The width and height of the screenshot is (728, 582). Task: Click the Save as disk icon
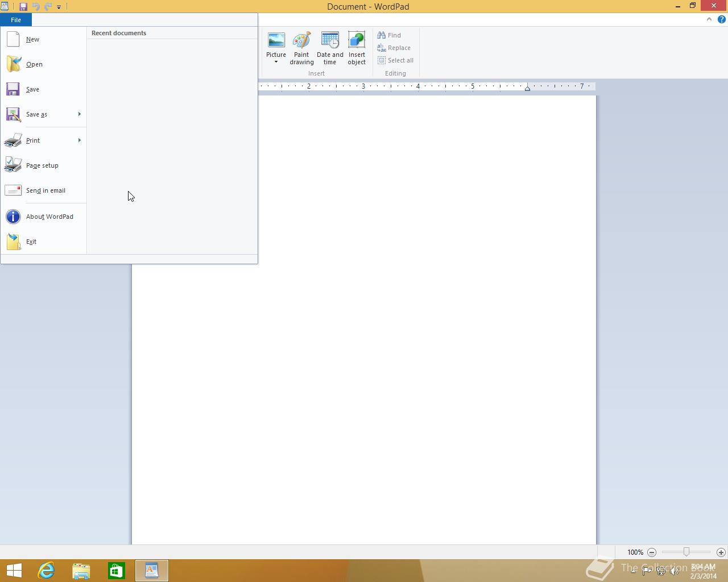pos(13,114)
